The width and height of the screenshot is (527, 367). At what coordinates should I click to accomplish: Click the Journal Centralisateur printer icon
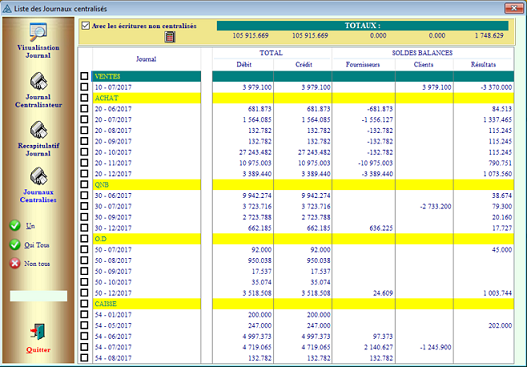(39, 81)
